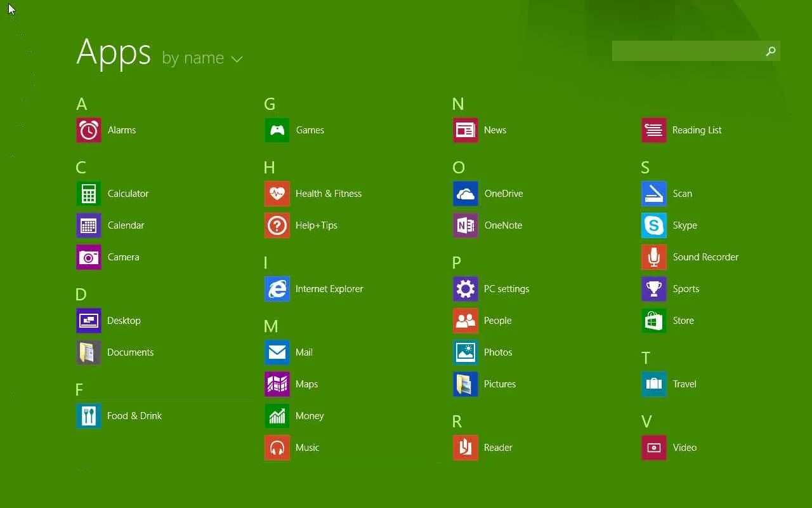The image size is (812, 508).
Task: Open the Mail envelope icon
Action: [277, 352]
